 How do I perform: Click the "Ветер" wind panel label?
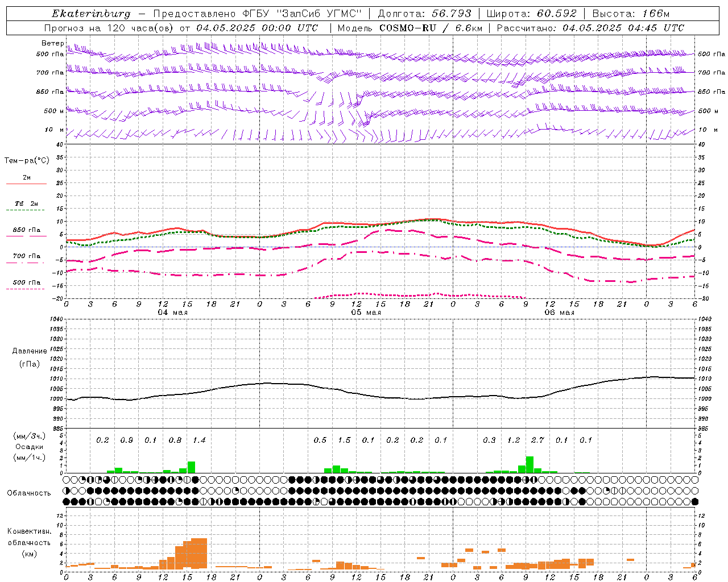tap(53, 43)
